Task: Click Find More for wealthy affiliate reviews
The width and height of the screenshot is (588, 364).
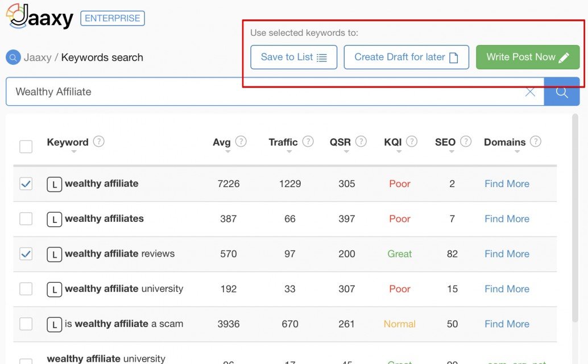Action: pos(507,254)
